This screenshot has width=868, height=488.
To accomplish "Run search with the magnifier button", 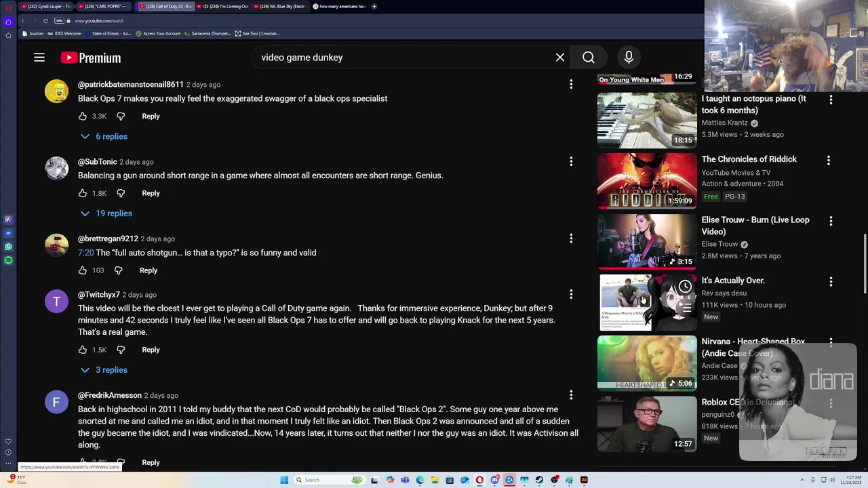I will click(x=589, y=58).
